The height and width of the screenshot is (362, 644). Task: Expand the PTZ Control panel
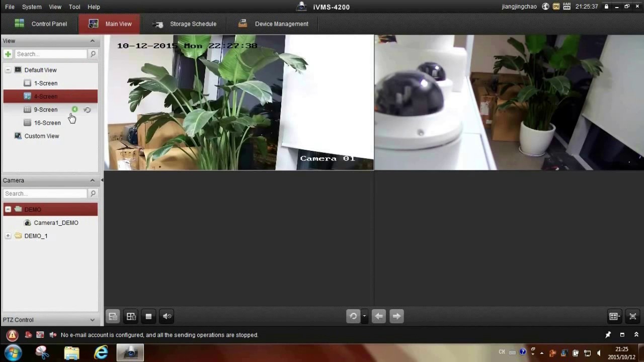pyautogui.click(x=92, y=320)
